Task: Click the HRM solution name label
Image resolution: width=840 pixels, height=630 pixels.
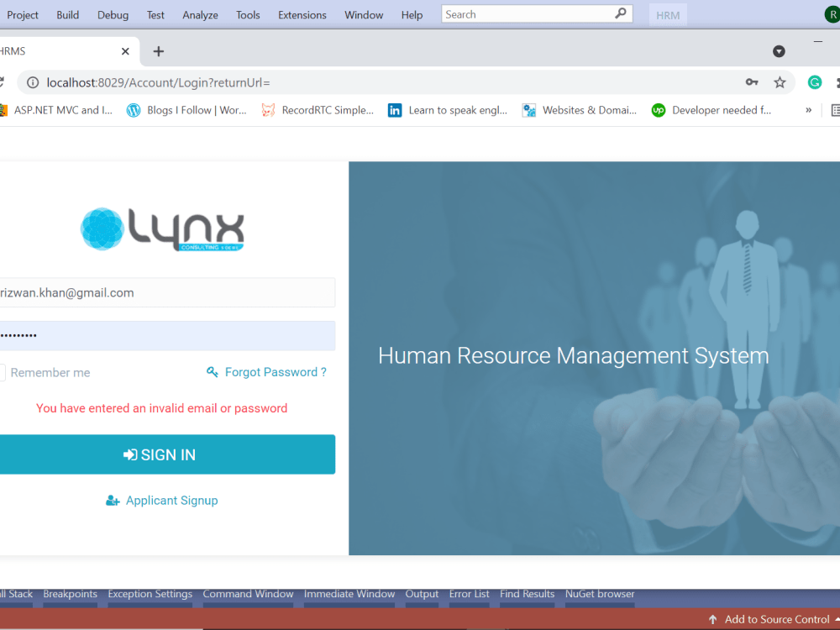Action: (x=668, y=15)
